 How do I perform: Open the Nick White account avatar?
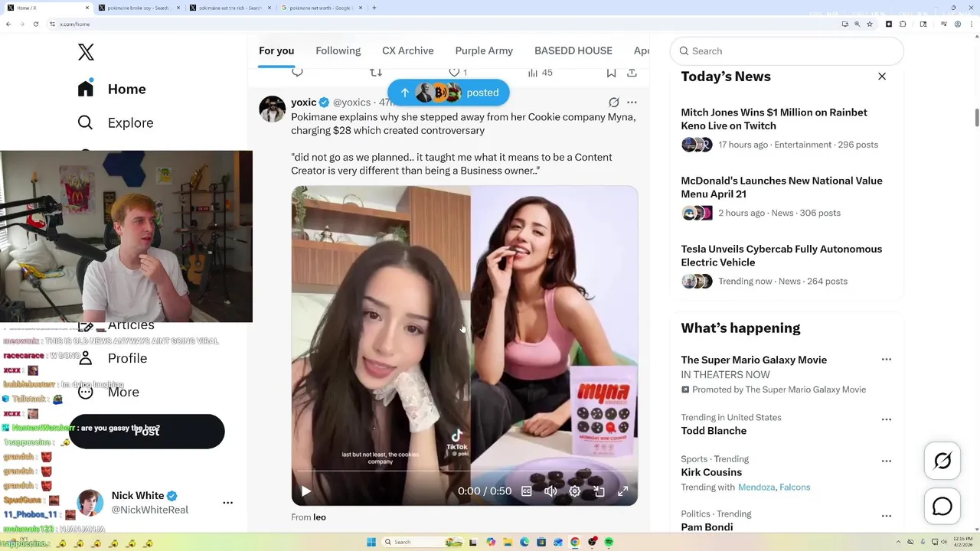click(90, 503)
